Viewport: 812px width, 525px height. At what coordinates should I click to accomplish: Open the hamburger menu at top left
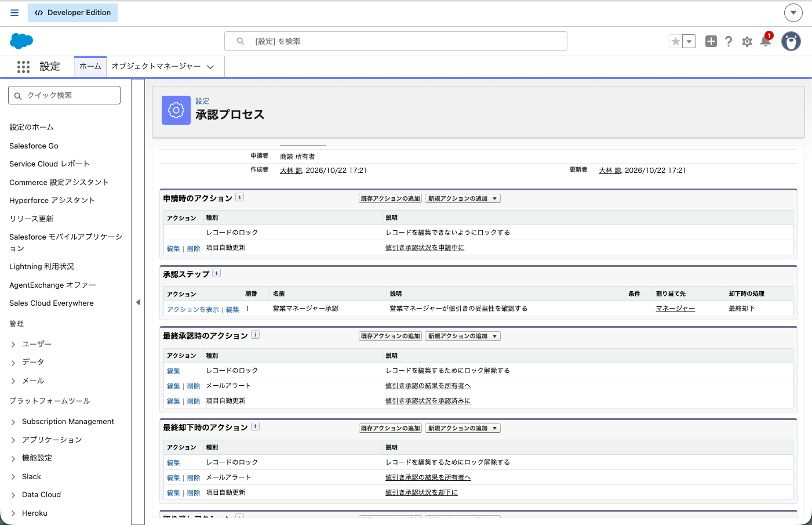point(14,13)
